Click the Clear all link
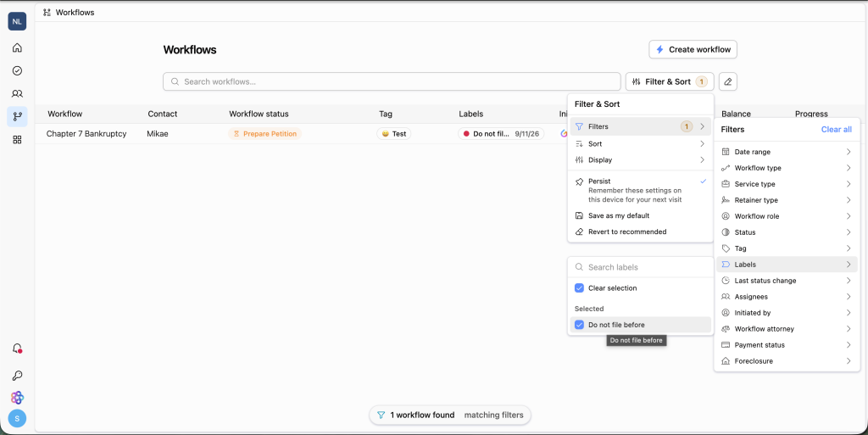868x435 pixels. tap(836, 130)
